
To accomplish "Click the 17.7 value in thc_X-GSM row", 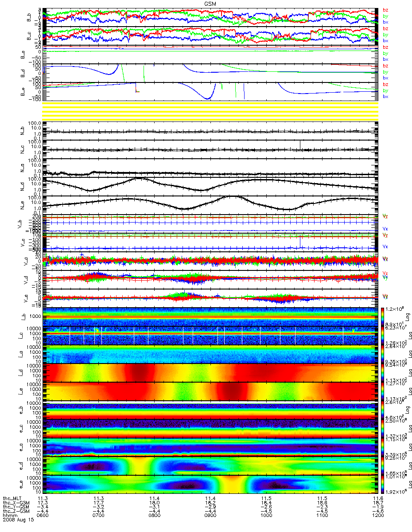I will coord(98,503).
